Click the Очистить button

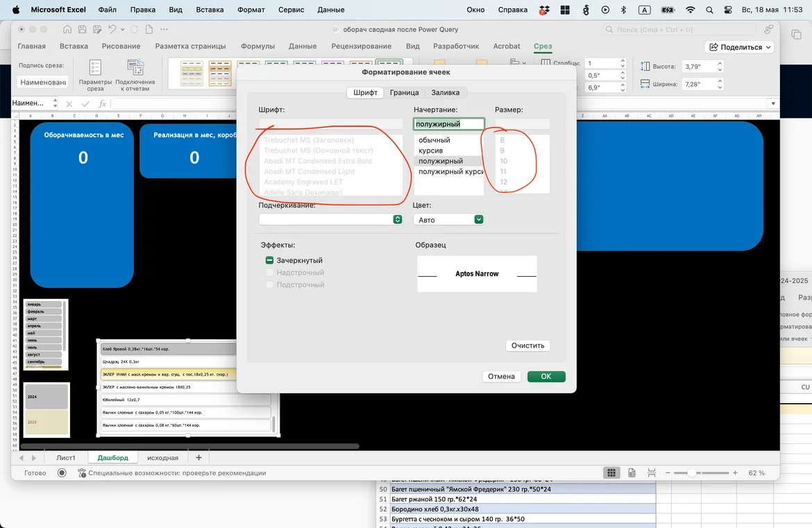coord(527,346)
